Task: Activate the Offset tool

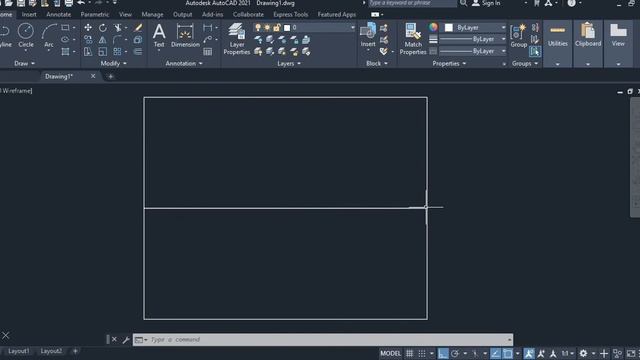Action: point(138,51)
